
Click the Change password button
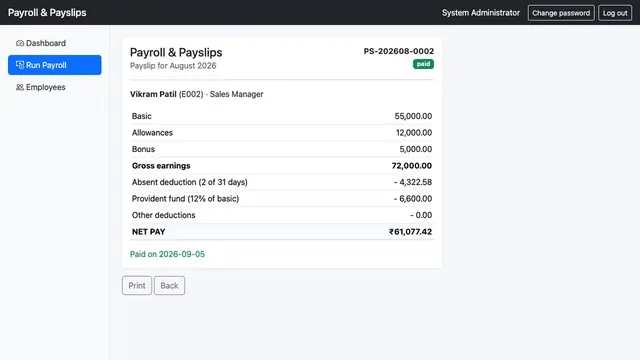pos(561,13)
